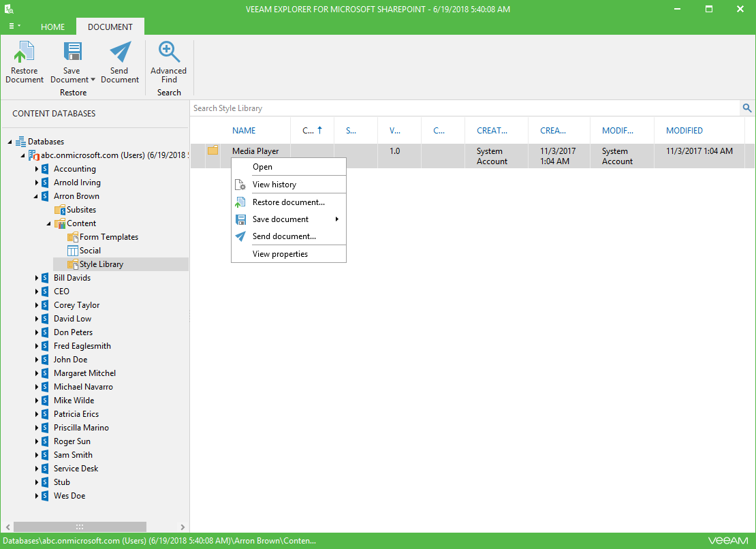This screenshot has width=756, height=549.
Task: Click the Form Templates library icon
Action: [x=73, y=237]
